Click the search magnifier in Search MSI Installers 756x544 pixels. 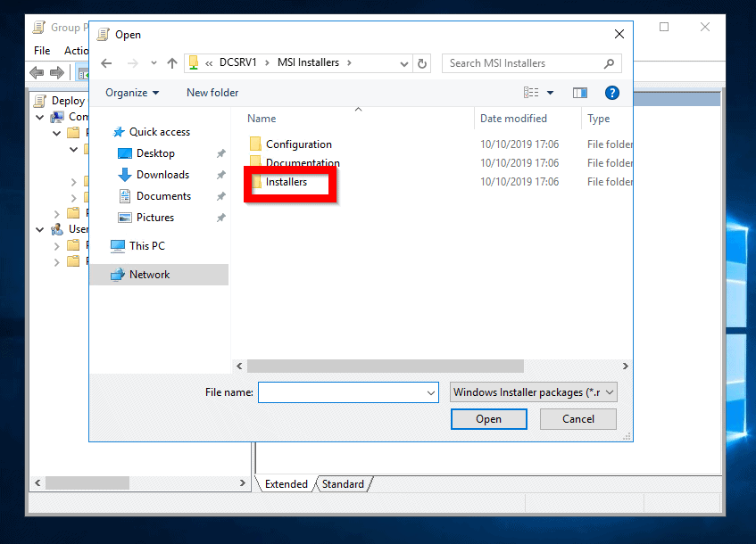tap(609, 62)
